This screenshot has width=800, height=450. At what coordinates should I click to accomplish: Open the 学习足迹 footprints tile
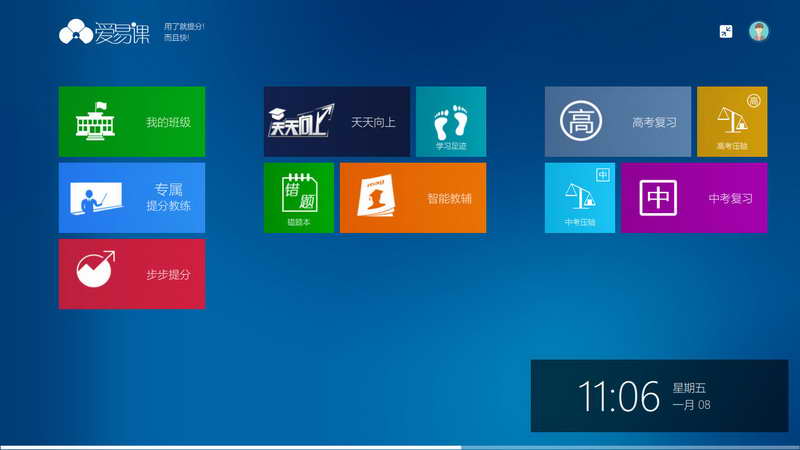tap(451, 121)
